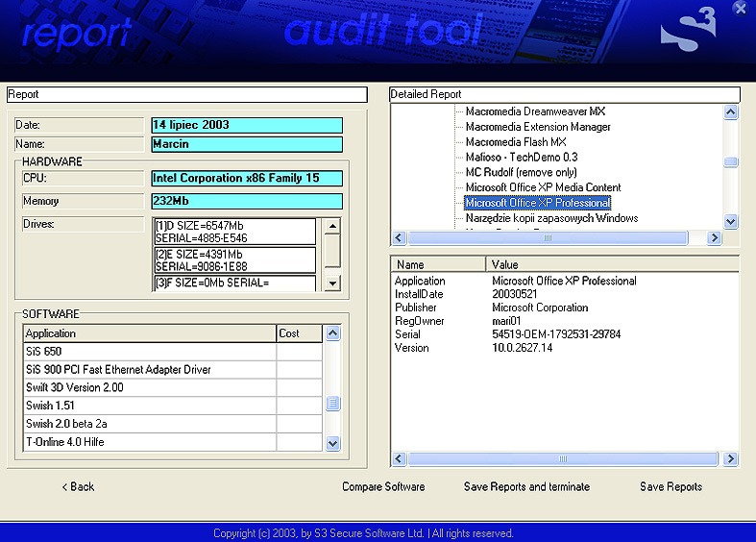Click the Version value 10.0.2627.14

coord(523,348)
